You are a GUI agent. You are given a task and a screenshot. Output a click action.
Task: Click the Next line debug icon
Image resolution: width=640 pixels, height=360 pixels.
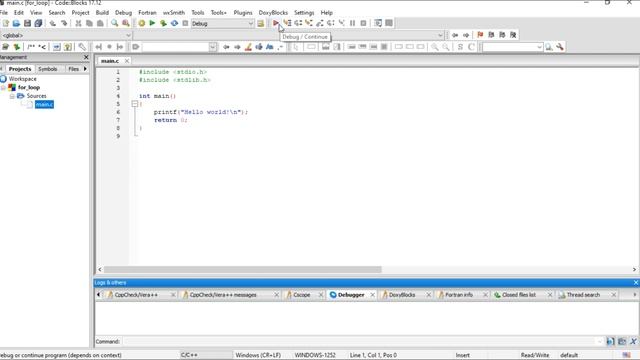tap(298, 23)
